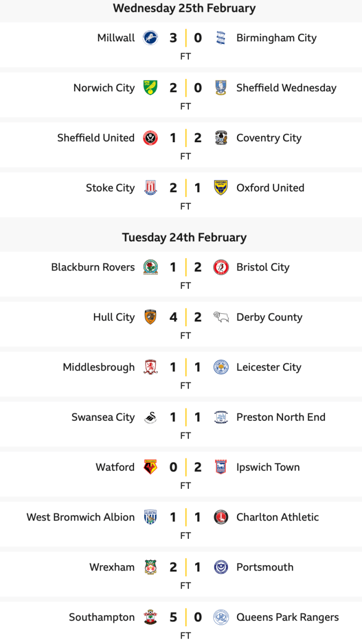362x644 pixels.
Task: Click the Norwich City club badge
Action: [150, 87]
